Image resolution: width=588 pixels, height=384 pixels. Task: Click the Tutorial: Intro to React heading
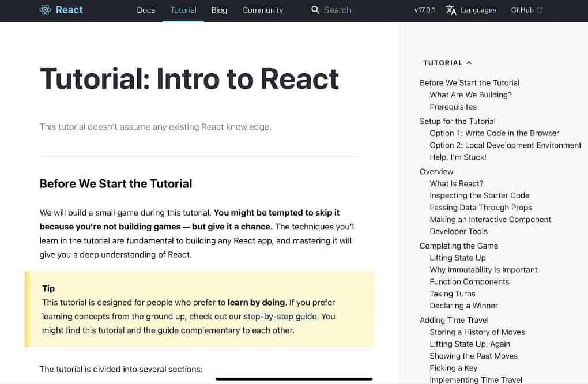(x=190, y=79)
